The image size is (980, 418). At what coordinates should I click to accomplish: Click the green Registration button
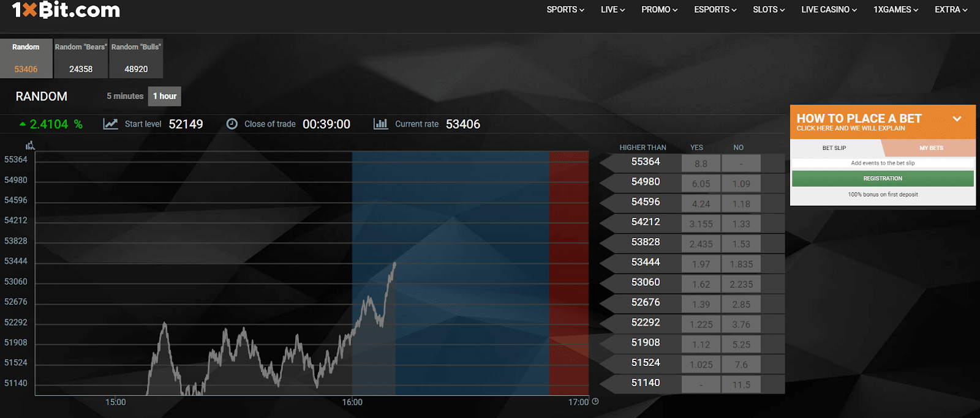[x=882, y=179]
